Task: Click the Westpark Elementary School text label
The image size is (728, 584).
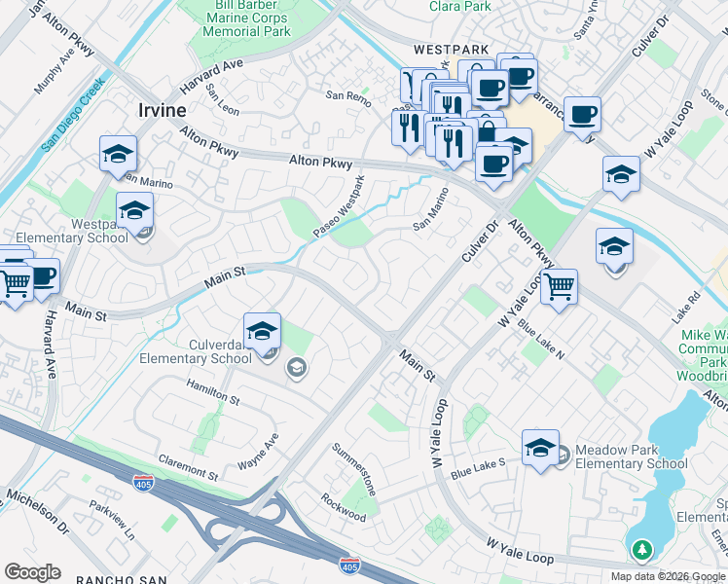Action: pos(72,231)
